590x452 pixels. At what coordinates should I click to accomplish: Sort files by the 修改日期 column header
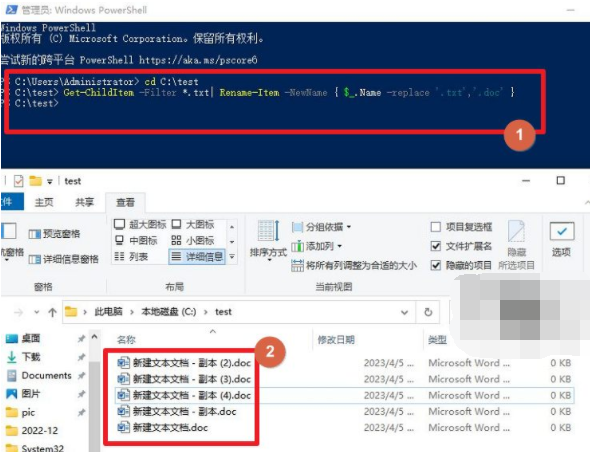pyautogui.click(x=336, y=340)
